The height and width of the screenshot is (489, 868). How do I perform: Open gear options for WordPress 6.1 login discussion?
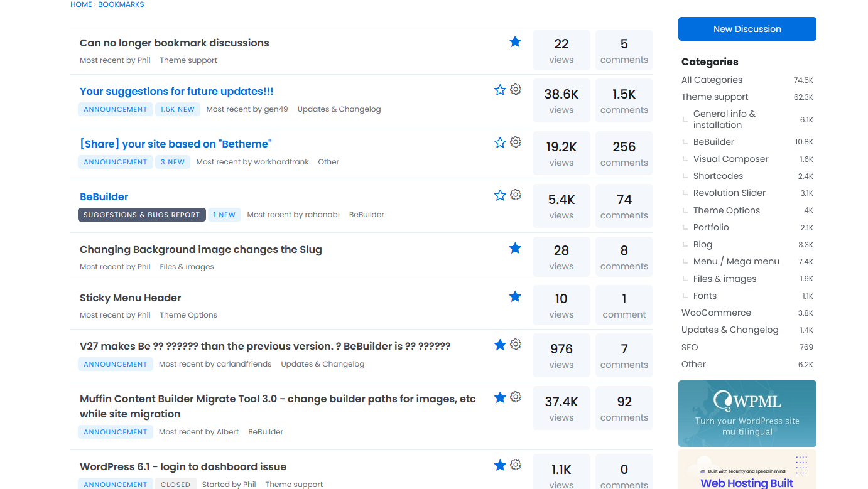516,465
